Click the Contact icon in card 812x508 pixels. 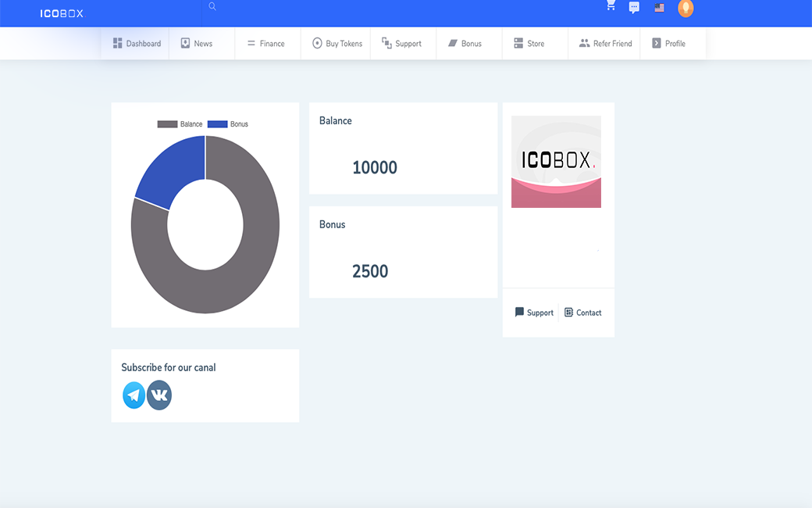click(x=568, y=312)
